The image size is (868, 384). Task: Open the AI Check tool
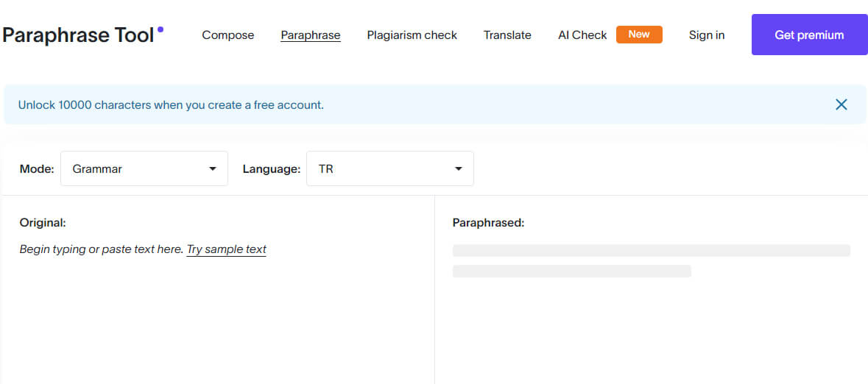click(582, 35)
